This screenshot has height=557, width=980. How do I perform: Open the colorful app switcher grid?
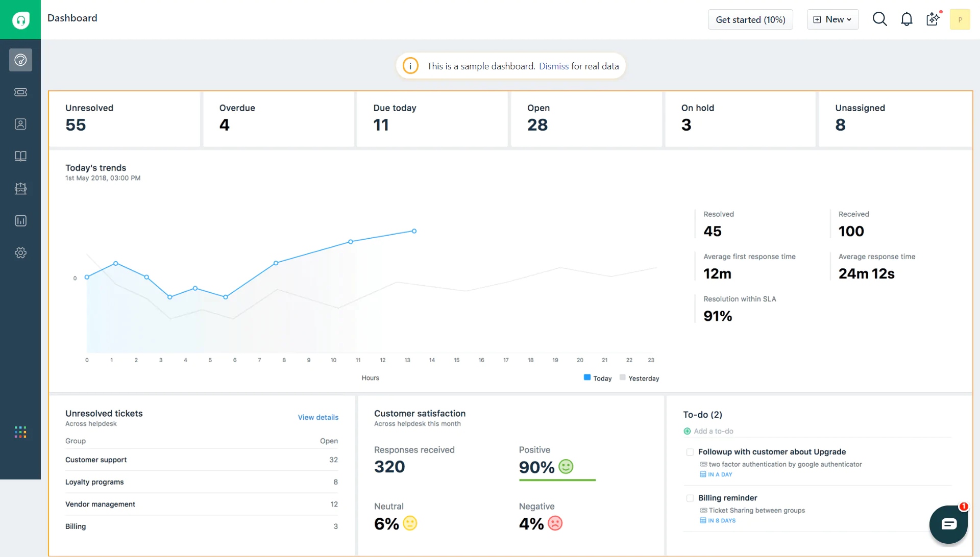pyautogui.click(x=20, y=433)
